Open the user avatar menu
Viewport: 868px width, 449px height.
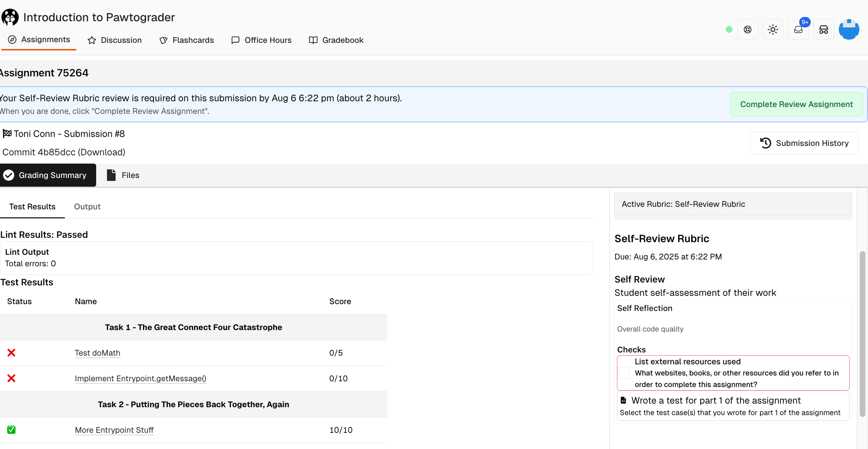point(849,30)
